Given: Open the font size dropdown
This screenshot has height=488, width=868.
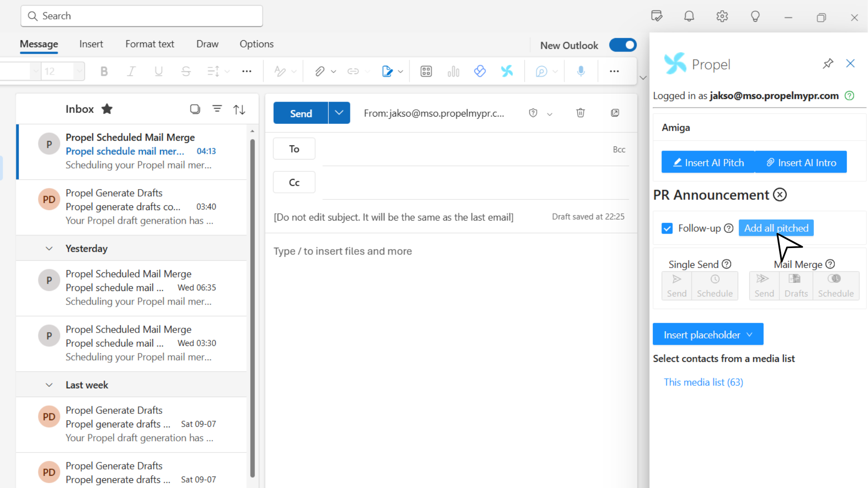Looking at the screenshot, I should (x=80, y=71).
